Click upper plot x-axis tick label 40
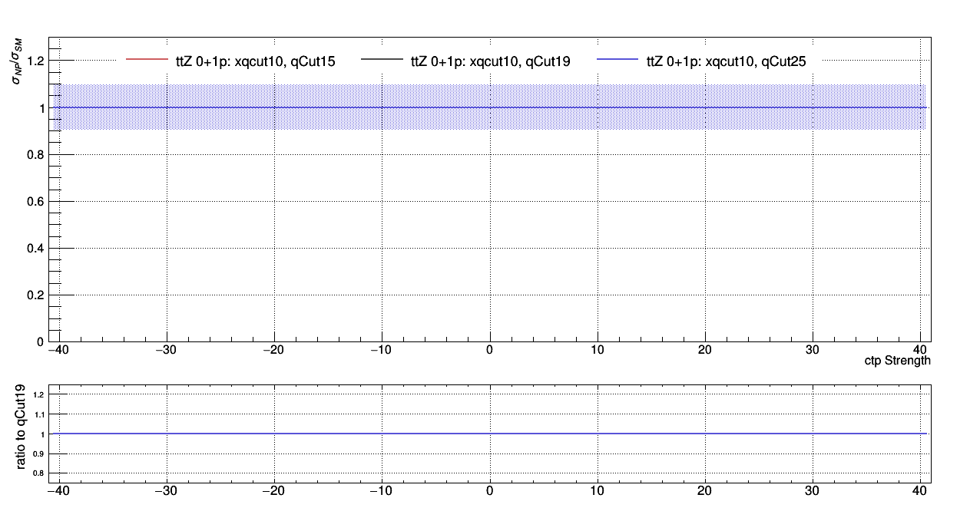This screenshot has width=980, height=531. click(920, 350)
